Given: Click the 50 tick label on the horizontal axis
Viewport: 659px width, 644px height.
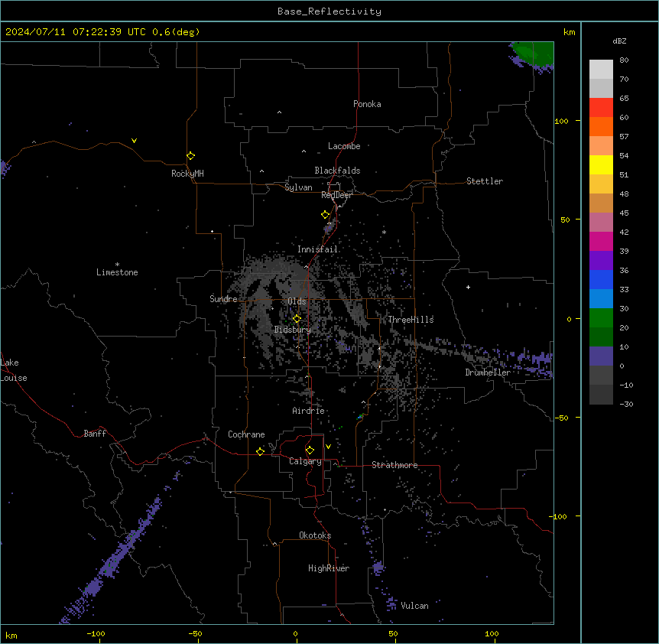Looking at the screenshot, I should pos(392,633).
